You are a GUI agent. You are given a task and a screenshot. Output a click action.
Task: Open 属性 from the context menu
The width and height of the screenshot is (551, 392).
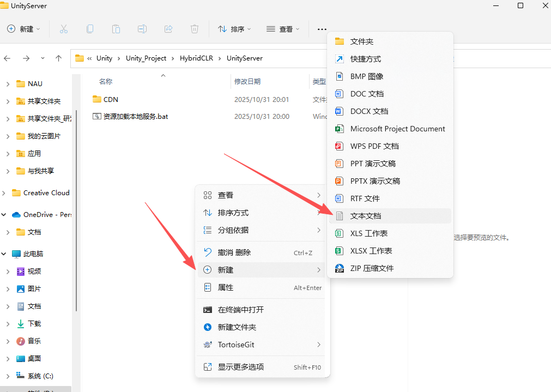(x=226, y=287)
